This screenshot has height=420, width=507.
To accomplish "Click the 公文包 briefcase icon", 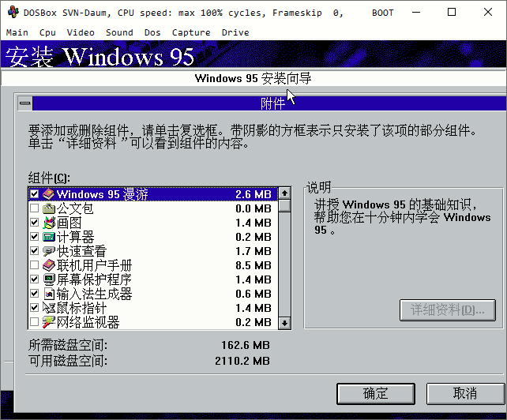I will tap(49, 208).
